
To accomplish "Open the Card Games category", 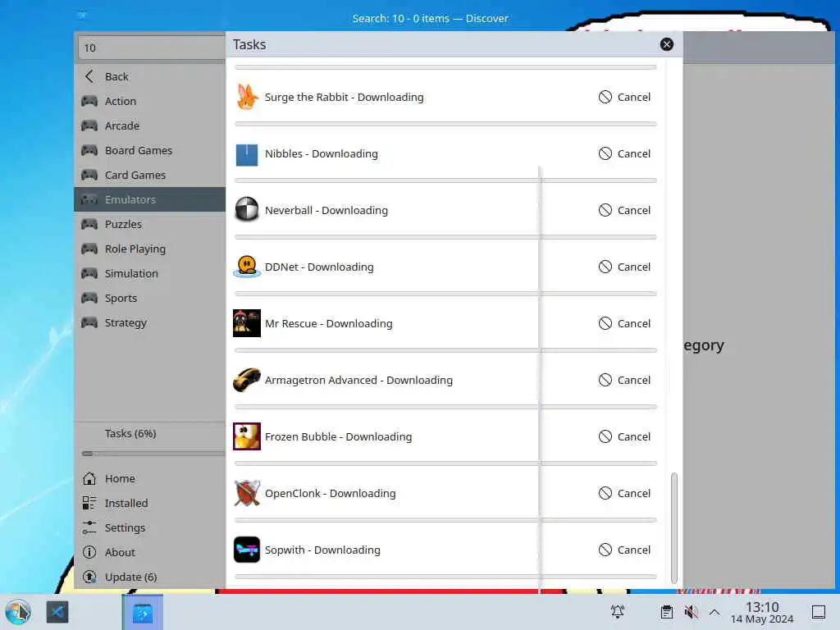I will pyautogui.click(x=150, y=176).
